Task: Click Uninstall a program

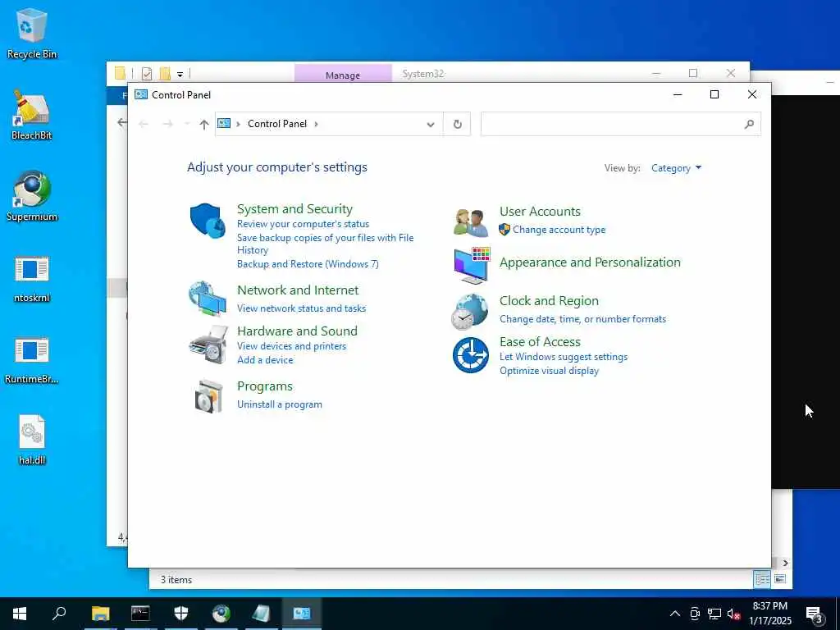Action: [x=279, y=404]
